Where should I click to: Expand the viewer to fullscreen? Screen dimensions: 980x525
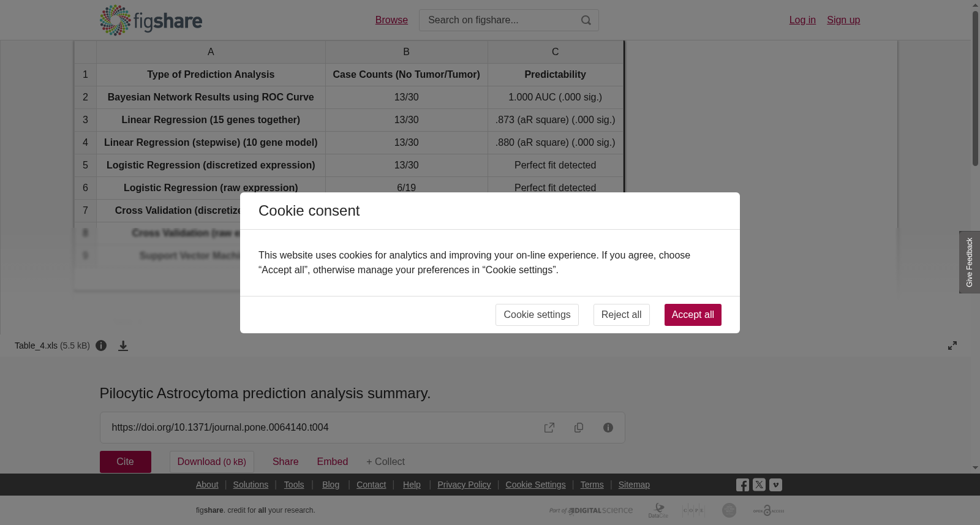(952, 346)
